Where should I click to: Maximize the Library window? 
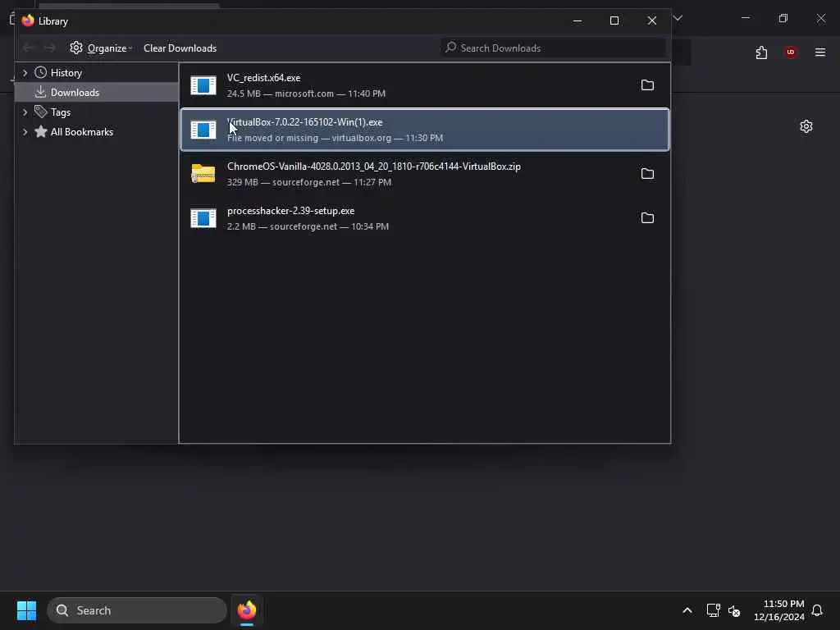(614, 21)
